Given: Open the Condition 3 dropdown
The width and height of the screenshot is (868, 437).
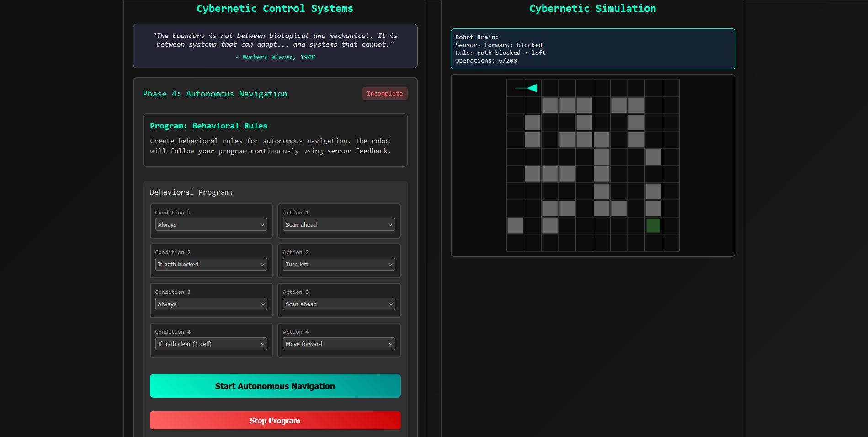Looking at the screenshot, I should [211, 304].
